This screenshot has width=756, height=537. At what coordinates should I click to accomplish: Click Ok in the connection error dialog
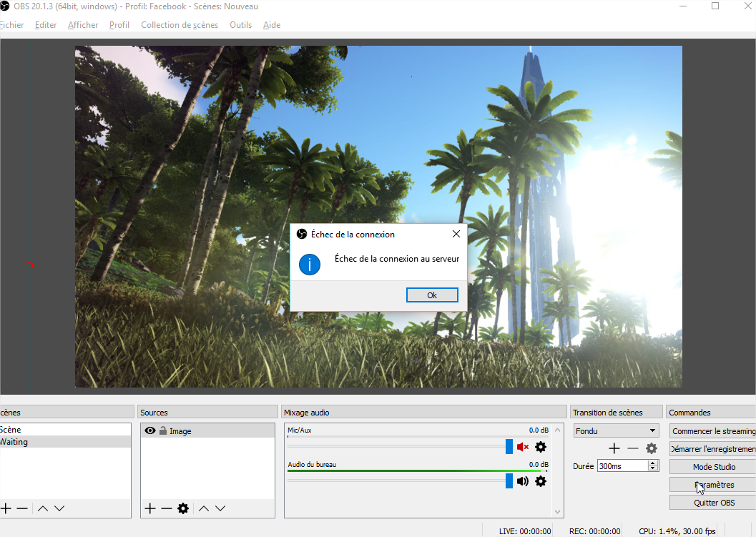point(432,295)
